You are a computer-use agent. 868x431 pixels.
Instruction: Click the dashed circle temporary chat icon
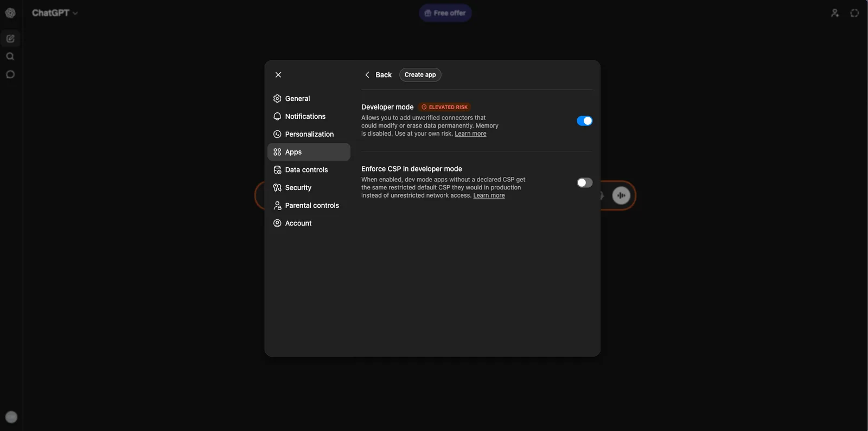pyautogui.click(x=854, y=13)
